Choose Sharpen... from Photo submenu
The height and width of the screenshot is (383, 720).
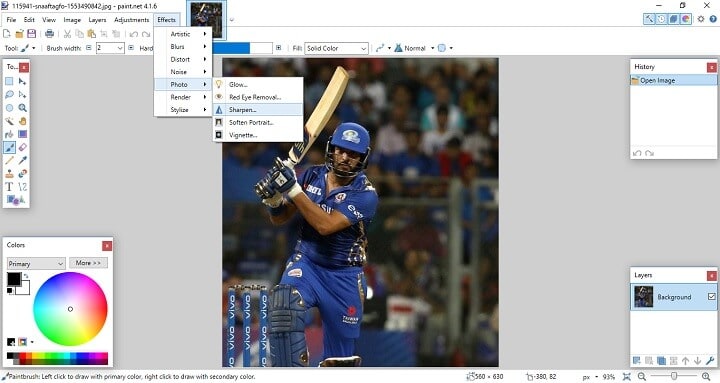tap(258, 110)
